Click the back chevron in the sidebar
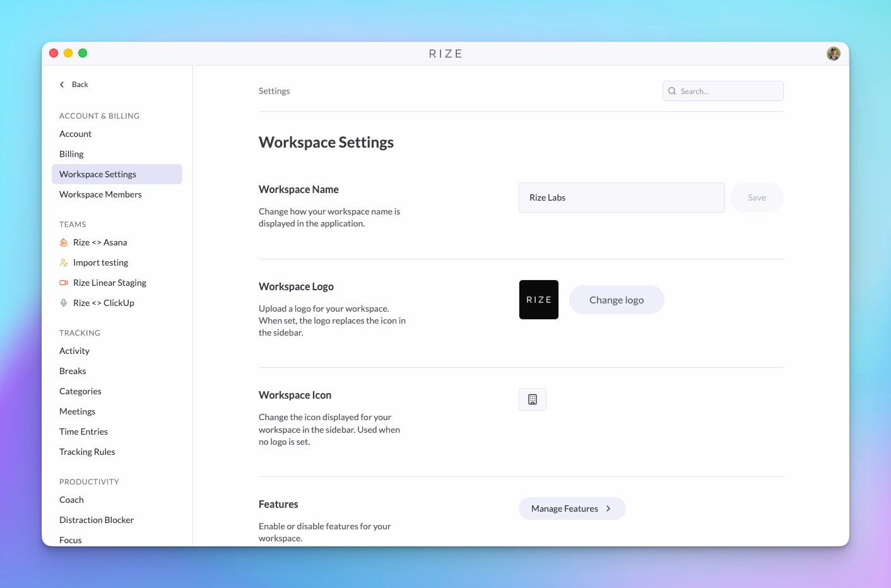This screenshot has height=588, width=891. pos(61,84)
